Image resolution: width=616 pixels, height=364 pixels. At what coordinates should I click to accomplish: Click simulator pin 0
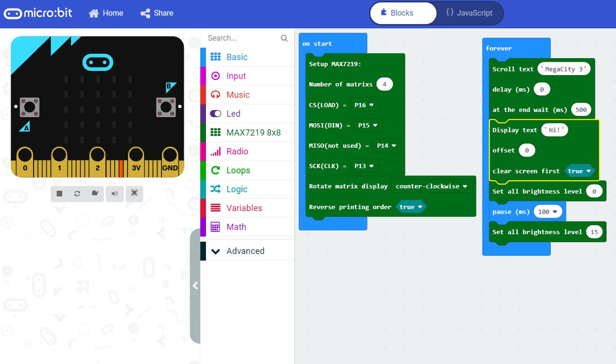(x=25, y=162)
